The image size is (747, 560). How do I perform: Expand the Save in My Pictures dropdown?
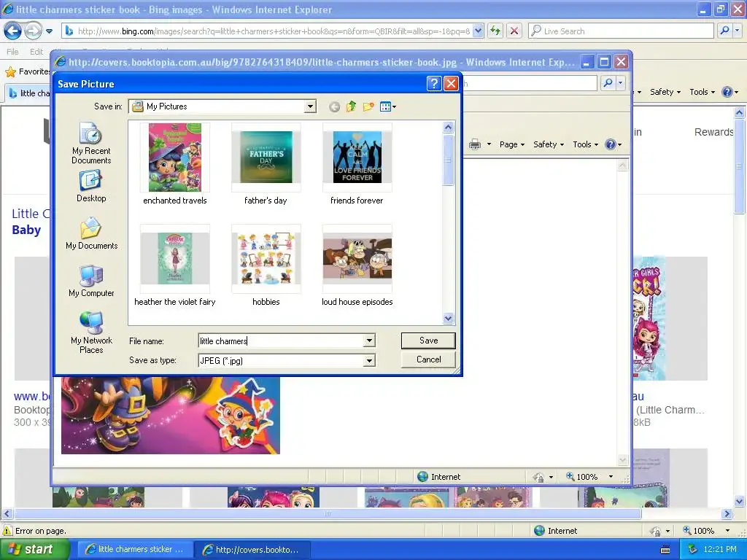tap(310, 106)
